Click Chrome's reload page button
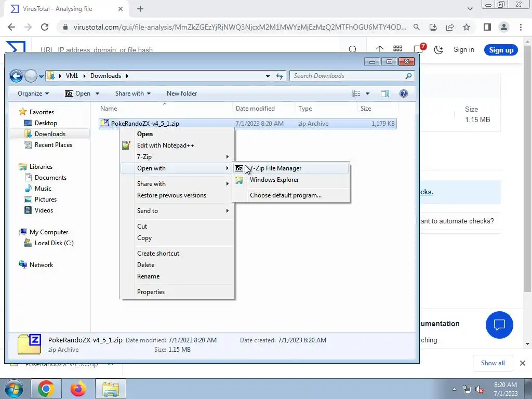 pyautogui.click(x=45, y=27)
